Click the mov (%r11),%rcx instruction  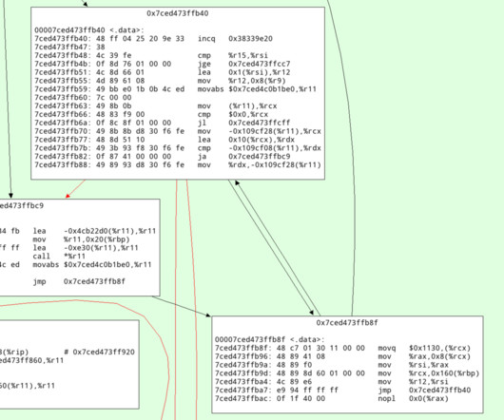tap(156, 105)
